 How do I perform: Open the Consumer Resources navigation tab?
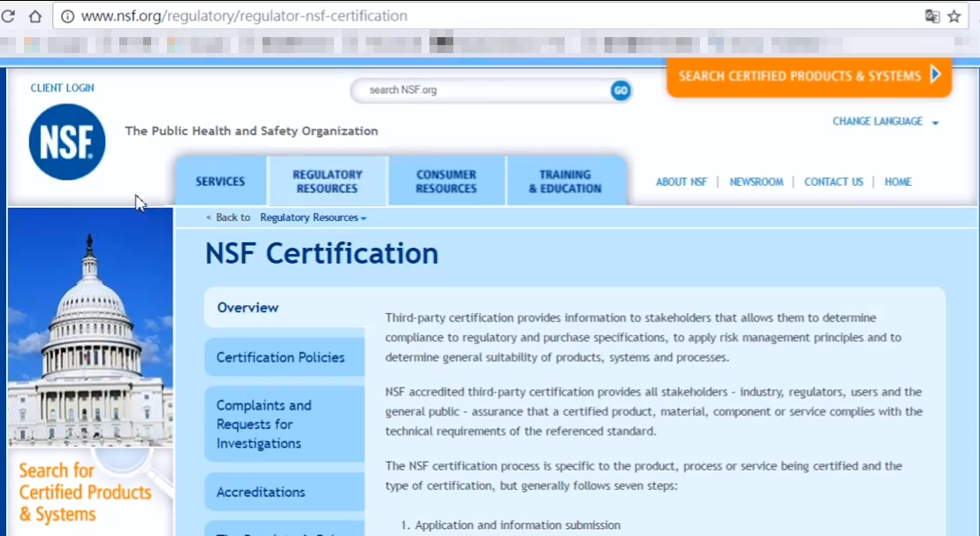[x=446, y=181]
